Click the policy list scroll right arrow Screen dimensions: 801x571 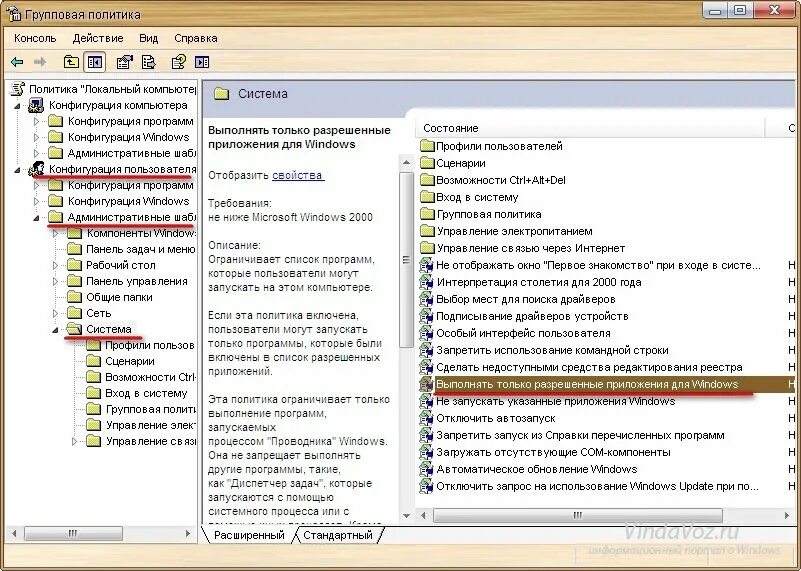(x=787, y=515)
